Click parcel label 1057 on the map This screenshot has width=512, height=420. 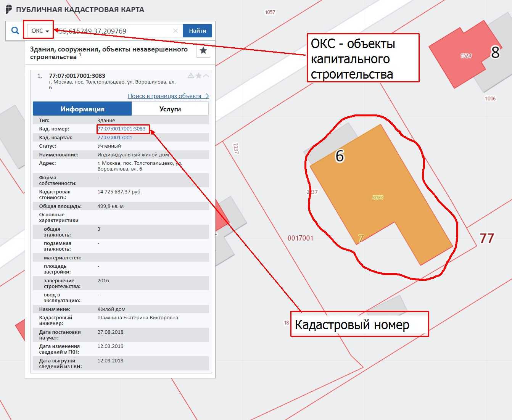270,12
